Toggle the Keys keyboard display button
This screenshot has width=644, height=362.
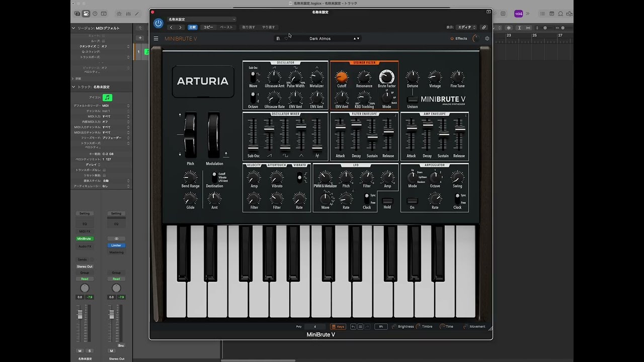click(338, 326)
